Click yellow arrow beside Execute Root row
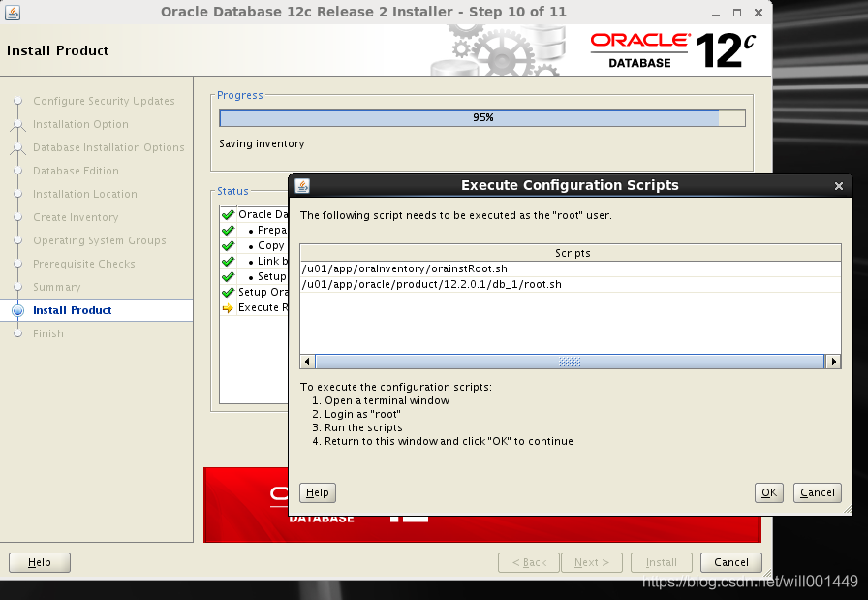The image size is (868, 600). (x=228, y=308)
